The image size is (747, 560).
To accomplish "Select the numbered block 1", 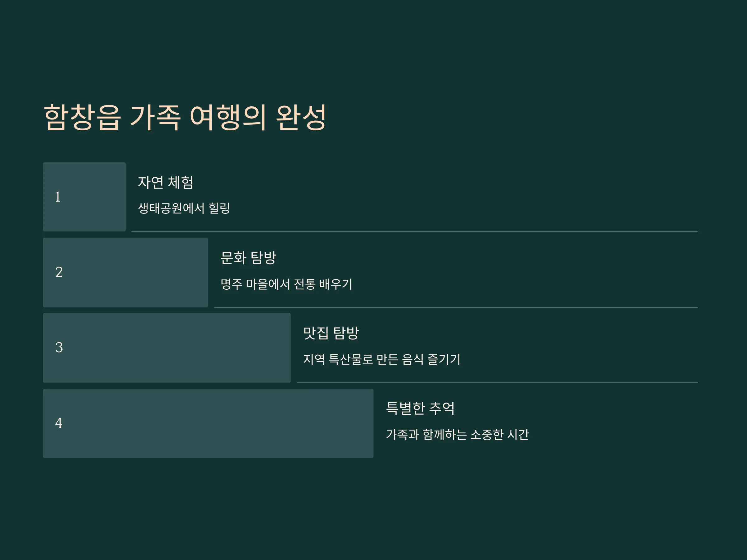I will coord(84,197).
